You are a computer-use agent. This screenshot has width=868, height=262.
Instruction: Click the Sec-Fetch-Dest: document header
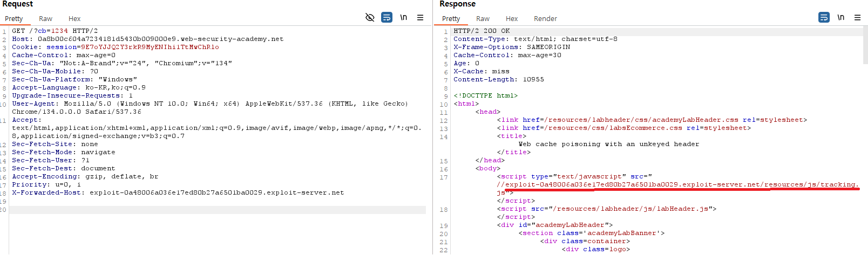[64, 169]
